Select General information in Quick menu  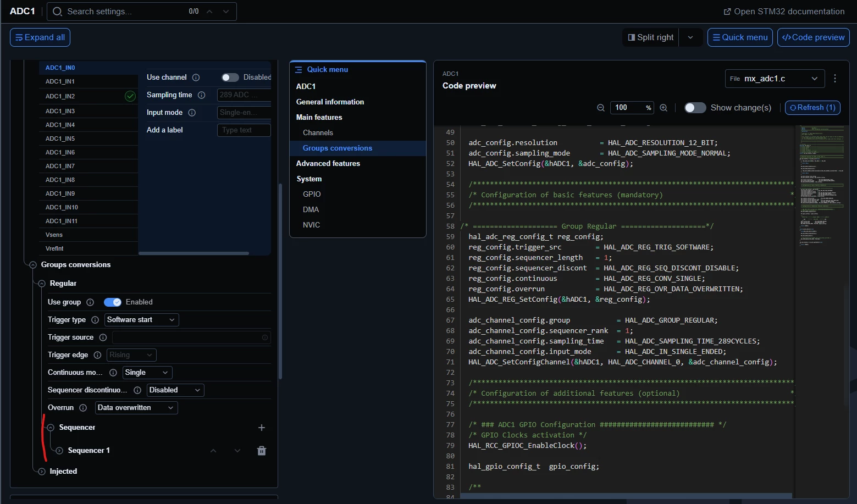pyautogui.click(x=330, y=102)
